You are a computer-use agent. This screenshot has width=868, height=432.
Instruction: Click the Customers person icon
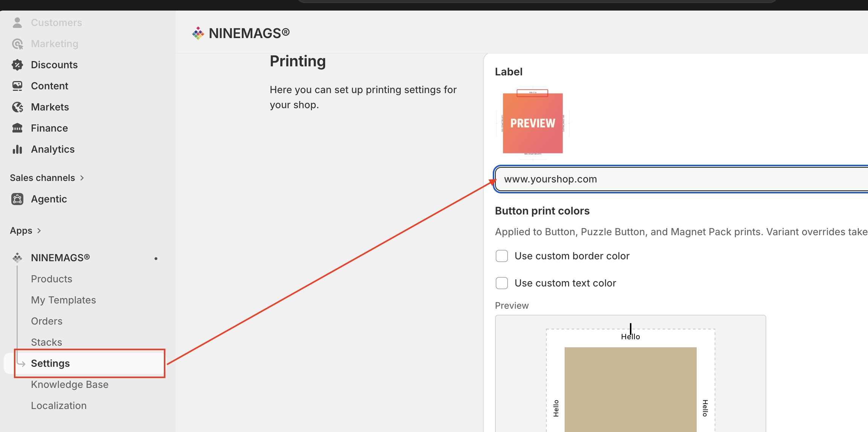coord(17,23)
